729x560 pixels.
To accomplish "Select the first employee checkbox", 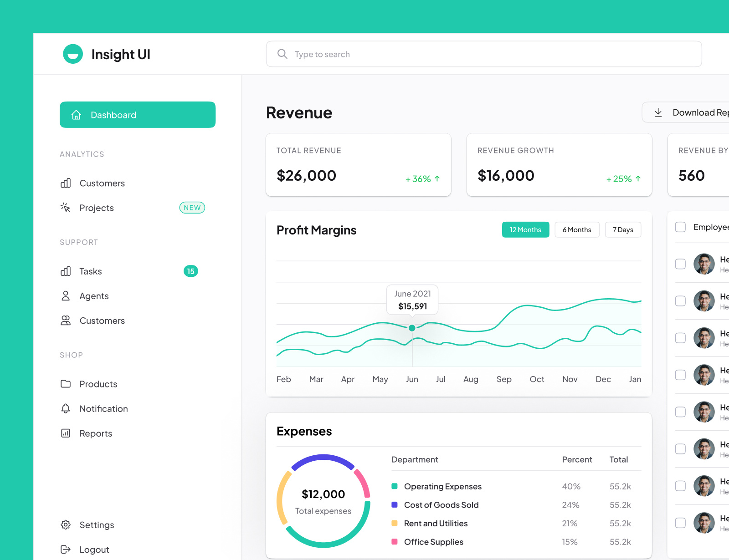I will coord(680,264).
